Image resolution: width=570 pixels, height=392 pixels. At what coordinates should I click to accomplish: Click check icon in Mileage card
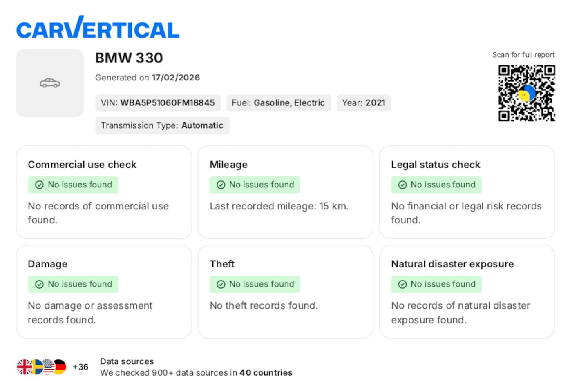tap(221, 185)
